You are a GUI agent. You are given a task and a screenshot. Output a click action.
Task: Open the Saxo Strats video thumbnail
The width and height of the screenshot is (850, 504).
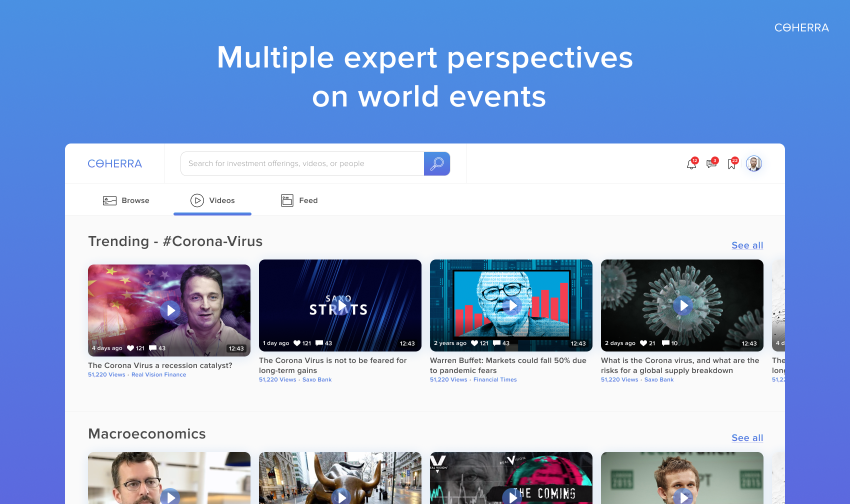340,305
